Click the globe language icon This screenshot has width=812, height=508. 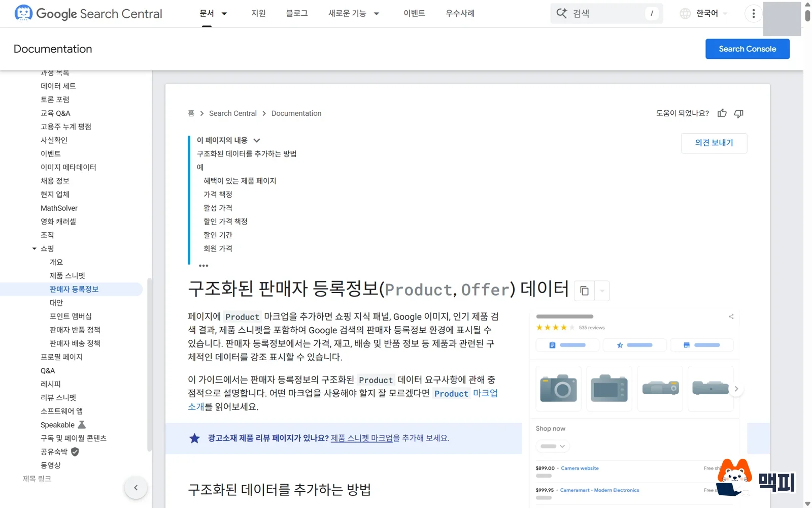685,14
